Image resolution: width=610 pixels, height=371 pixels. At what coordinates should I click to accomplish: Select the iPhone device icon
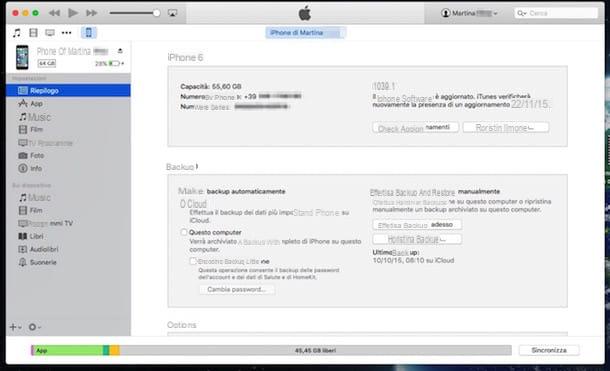click(x=89, y=33)
